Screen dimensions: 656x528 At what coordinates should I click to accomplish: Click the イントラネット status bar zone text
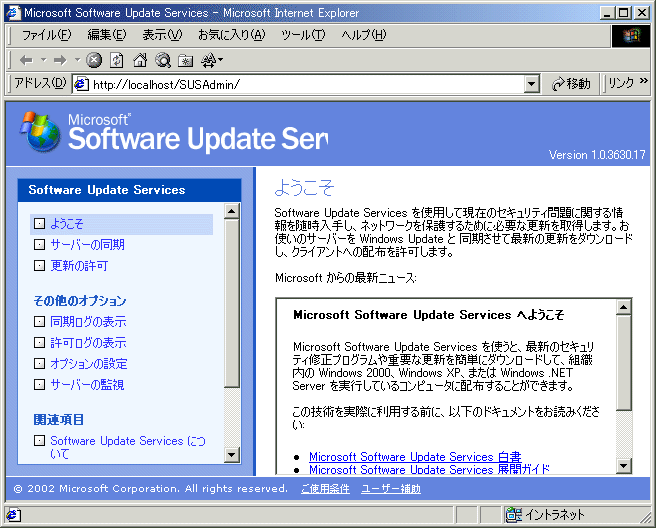point(554,515)
